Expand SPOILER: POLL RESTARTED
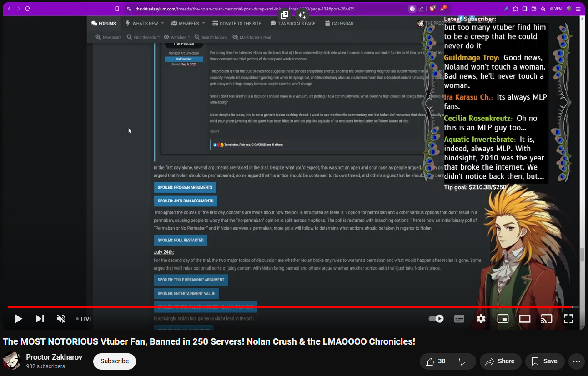The height and width of the screenshot is (376, 588). coord(181,240)
